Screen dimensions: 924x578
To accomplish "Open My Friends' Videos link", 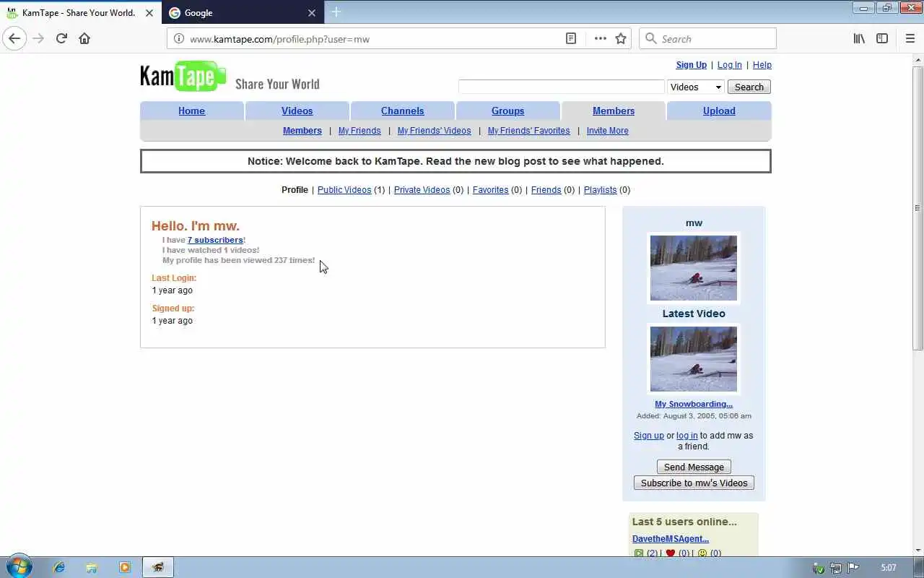I will point(434,131).
